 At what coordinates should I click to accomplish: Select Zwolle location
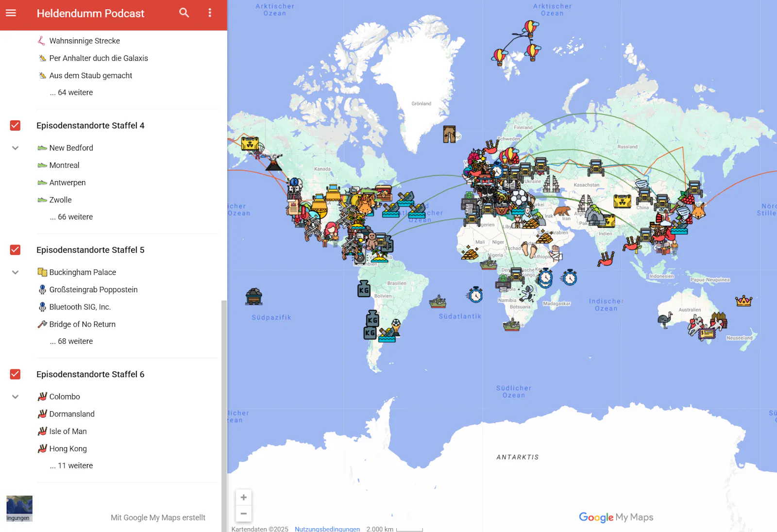click(x=60, y=199)
